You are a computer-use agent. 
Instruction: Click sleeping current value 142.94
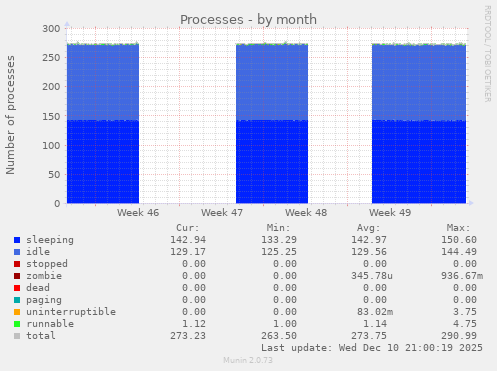coord(188,240)
